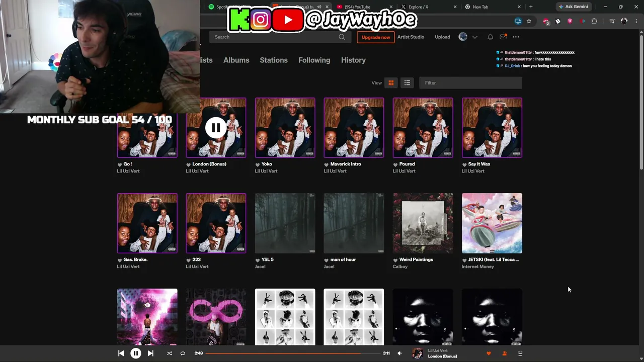Skip to the next track
Image resolution: width=644 pixels, height=362 pixels.
150,353
